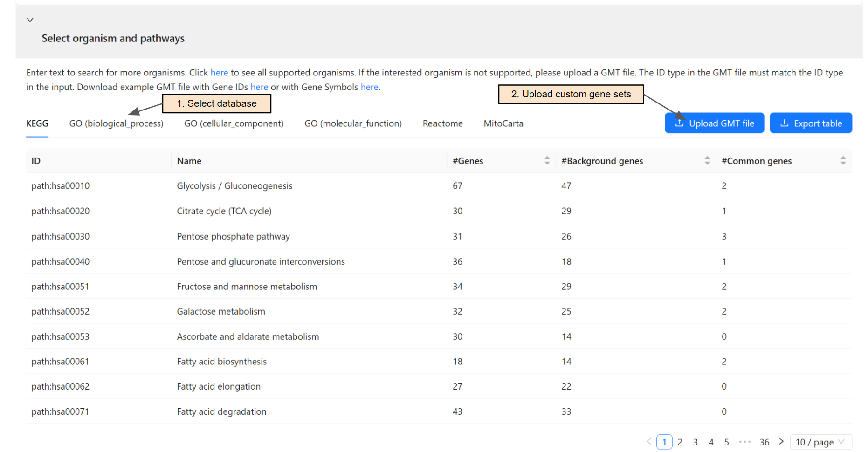Select the Glycolysis / Gluconeogenesis row

pos(234,186)
